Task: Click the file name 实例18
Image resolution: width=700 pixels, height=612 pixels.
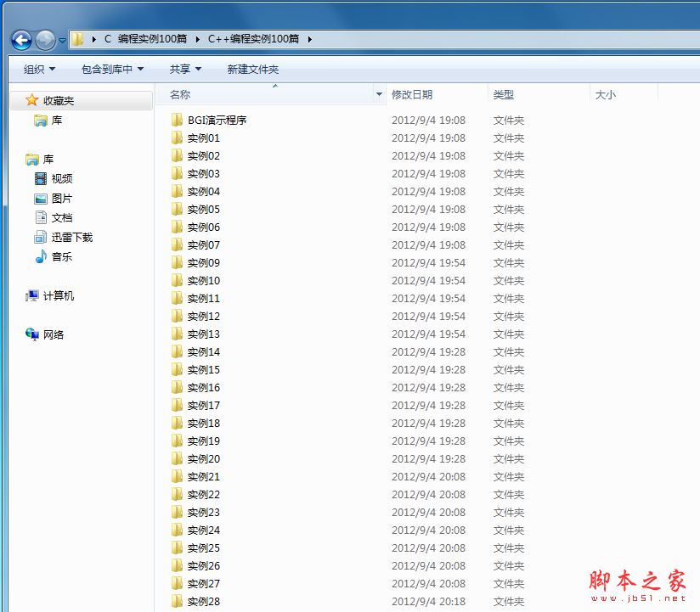Action: click(x=204, y=424)
